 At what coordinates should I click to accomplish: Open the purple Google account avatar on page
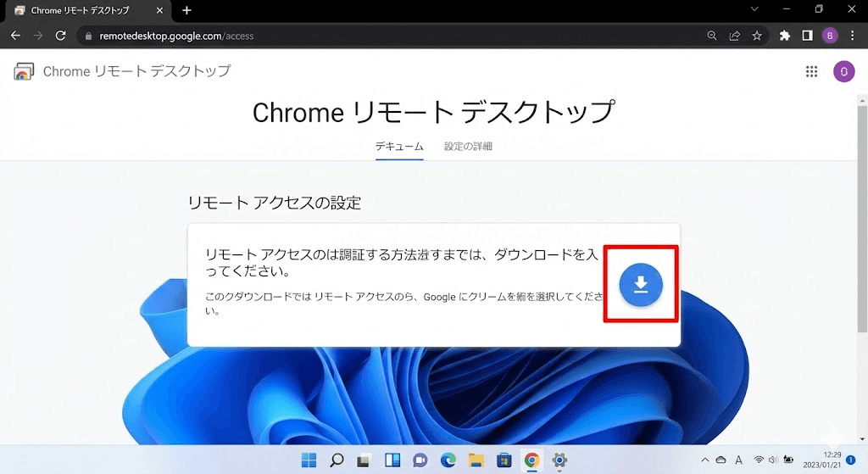(x=843, y=71)
